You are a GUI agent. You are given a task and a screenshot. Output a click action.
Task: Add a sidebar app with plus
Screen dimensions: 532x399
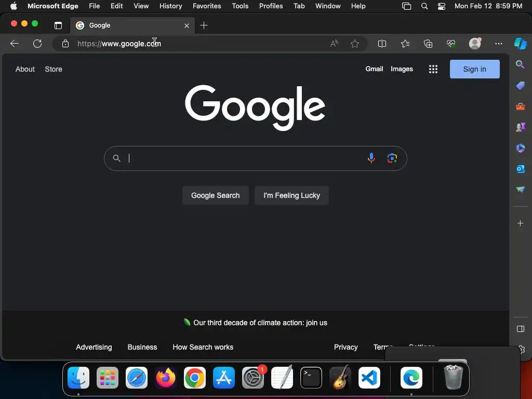[520, 223]
